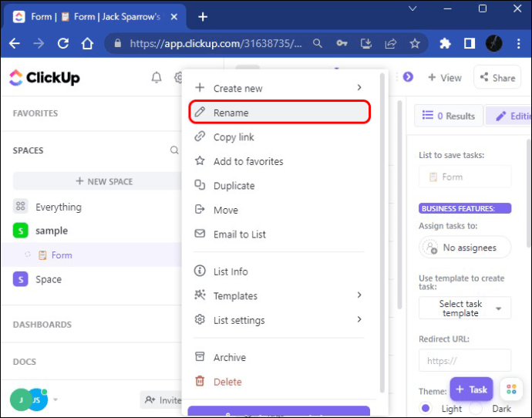Create a task with + Task button
532x418 pixels.
471,389
